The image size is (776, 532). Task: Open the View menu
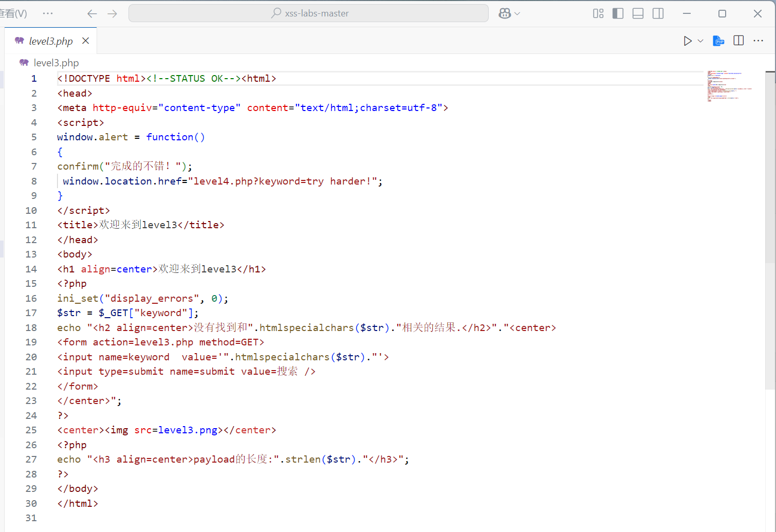[x=12, y=13]
